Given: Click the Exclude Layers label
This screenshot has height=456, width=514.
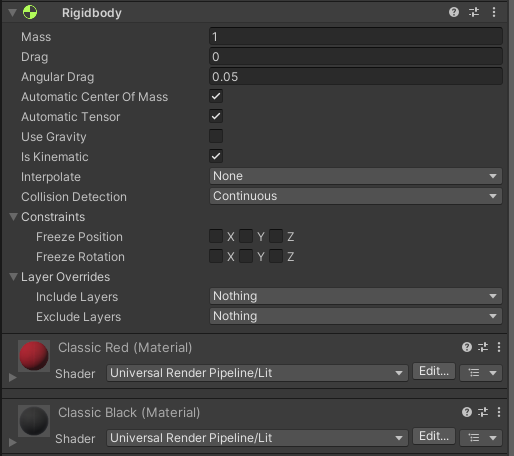Looking at the screenshot, I should point(78,317).
